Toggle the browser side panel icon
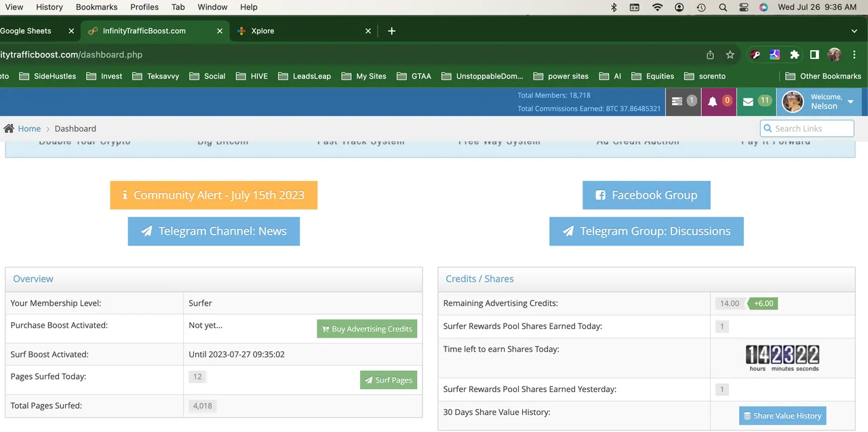This screenshot has width=868, height=432. point(814,54)
